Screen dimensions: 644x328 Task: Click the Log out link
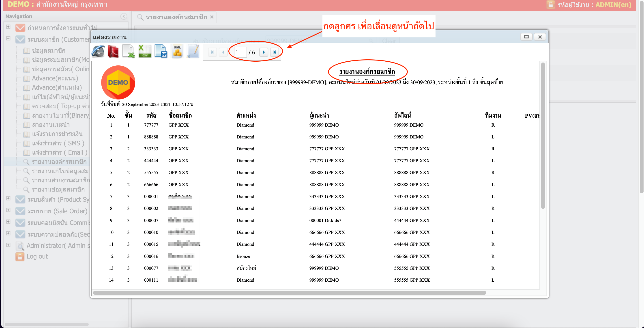point(37,257)
